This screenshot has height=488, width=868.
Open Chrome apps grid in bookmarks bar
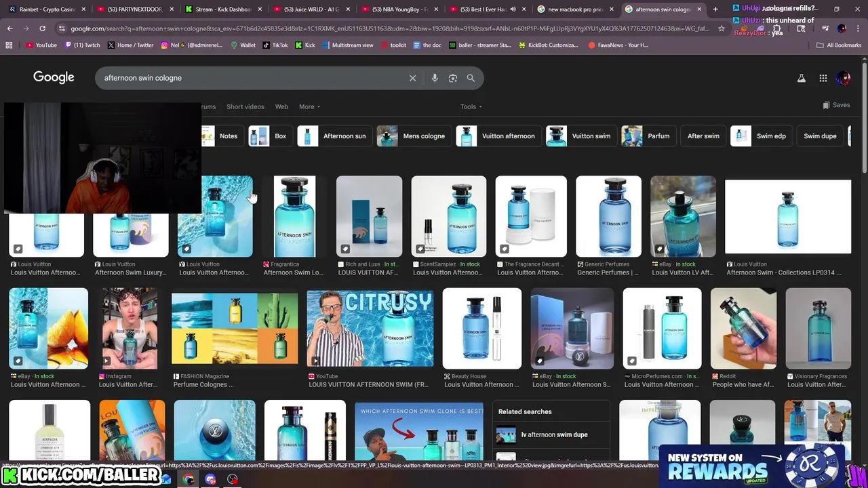tap(9, 45)
